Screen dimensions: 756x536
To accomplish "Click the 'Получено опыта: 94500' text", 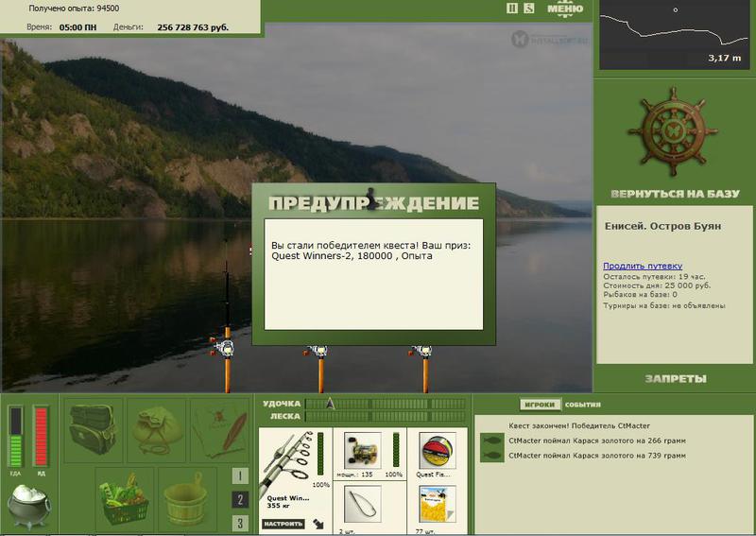I will tap(74, 9).
